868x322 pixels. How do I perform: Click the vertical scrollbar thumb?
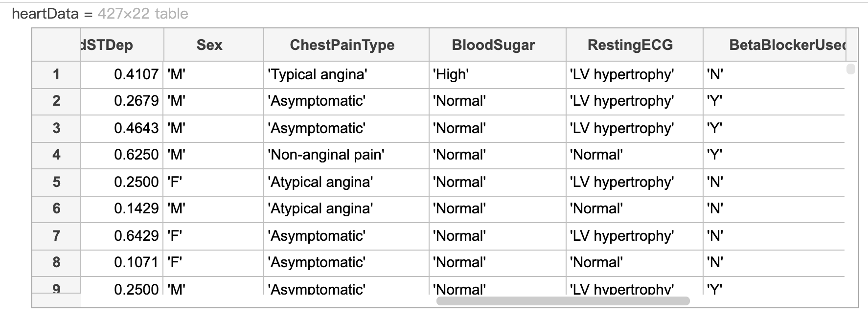[x=851, y=69]
